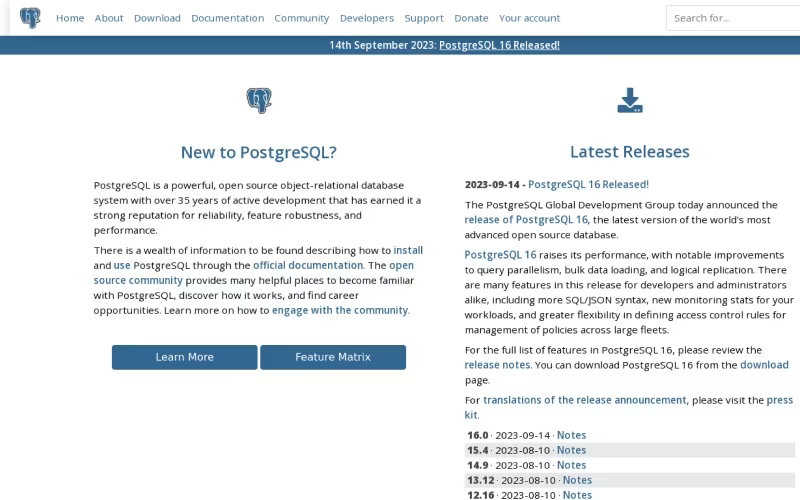Click the download icon above Latest Releases
Image resolution: width=800 pixels, height=500 pixels.
coord(630,100)
